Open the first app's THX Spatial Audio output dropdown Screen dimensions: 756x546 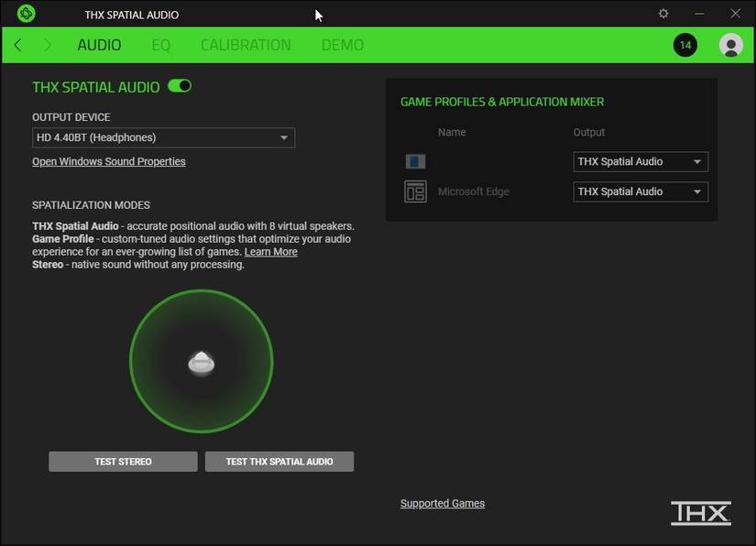[640, 161]
